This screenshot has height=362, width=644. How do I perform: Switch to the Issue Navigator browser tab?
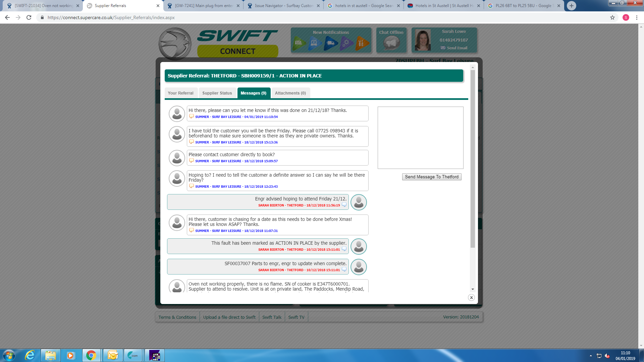point(283,6)
